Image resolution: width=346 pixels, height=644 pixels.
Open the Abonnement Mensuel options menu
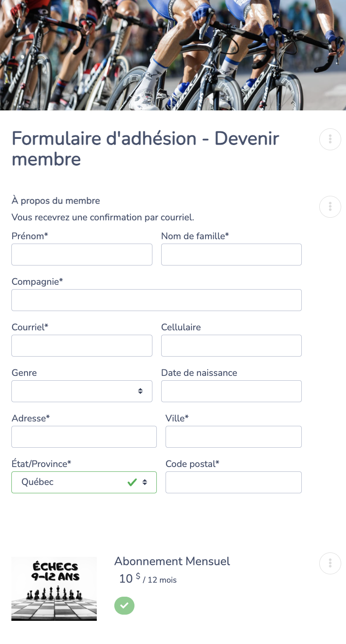[x=330, y=563]
